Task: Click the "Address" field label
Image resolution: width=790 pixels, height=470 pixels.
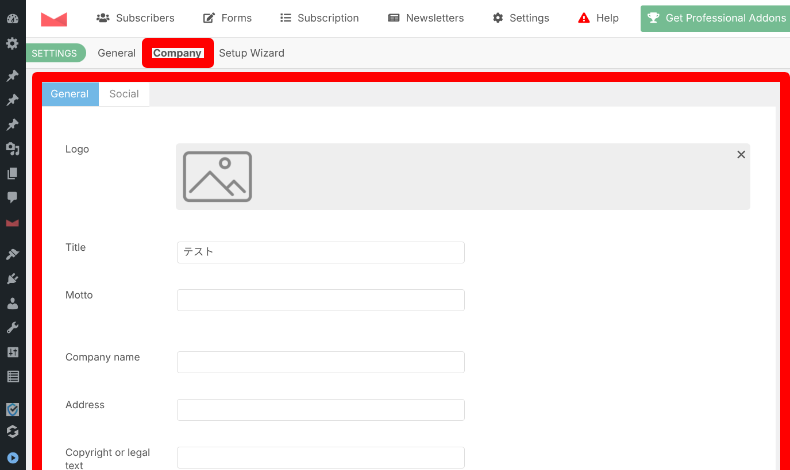Action: (85, 405)
